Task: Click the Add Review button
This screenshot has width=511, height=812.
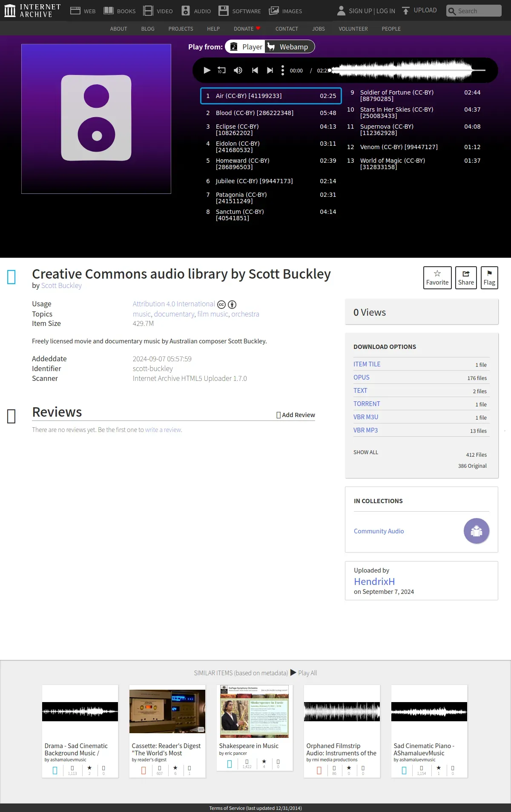Action: 296,415
